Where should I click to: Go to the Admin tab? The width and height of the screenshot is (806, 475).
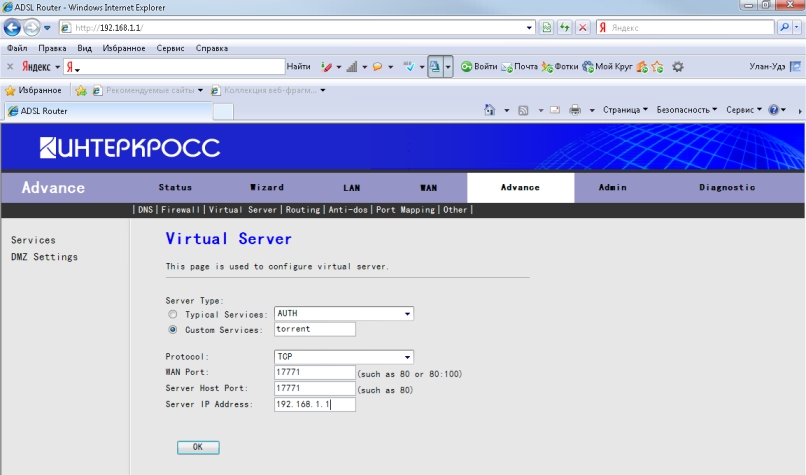tap(613, 188)
